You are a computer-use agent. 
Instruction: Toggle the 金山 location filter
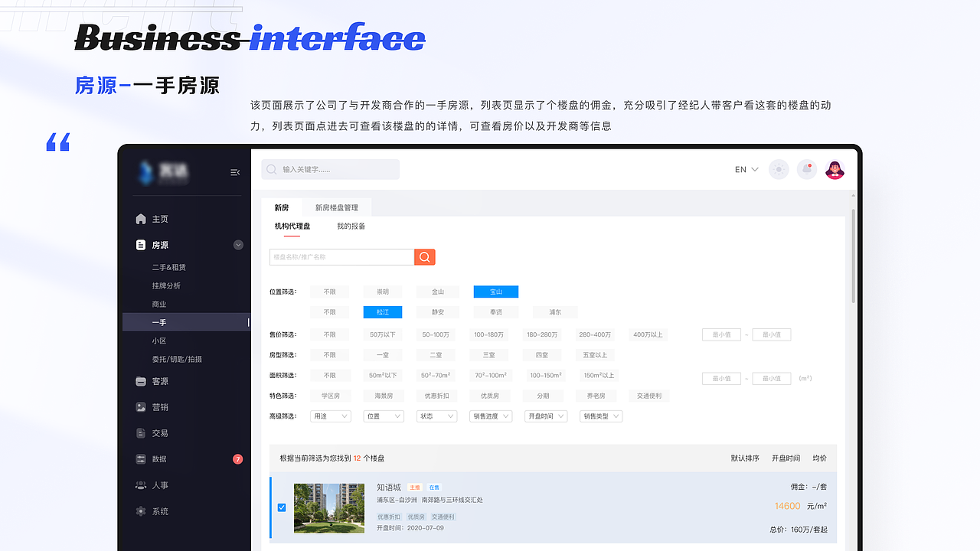[438, 292]
